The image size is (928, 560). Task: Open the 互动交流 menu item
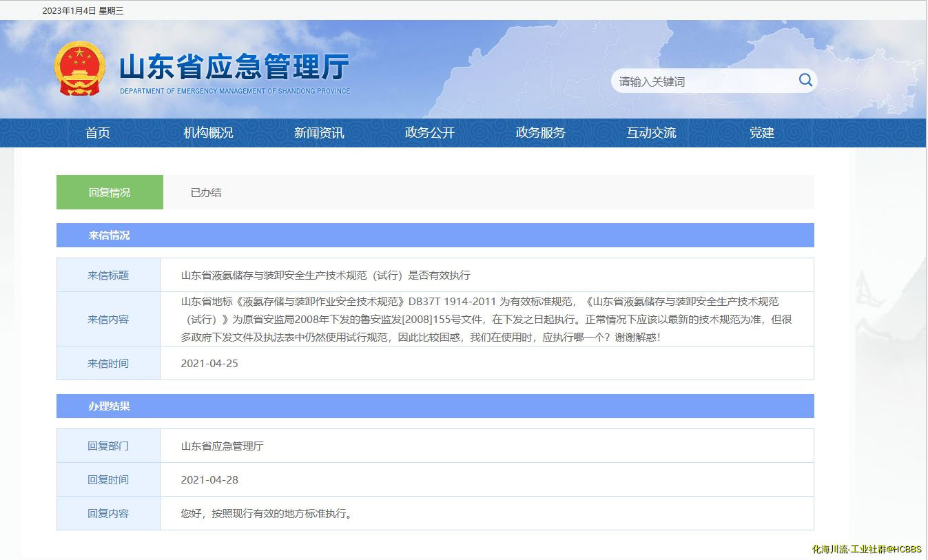coord(651,133)
